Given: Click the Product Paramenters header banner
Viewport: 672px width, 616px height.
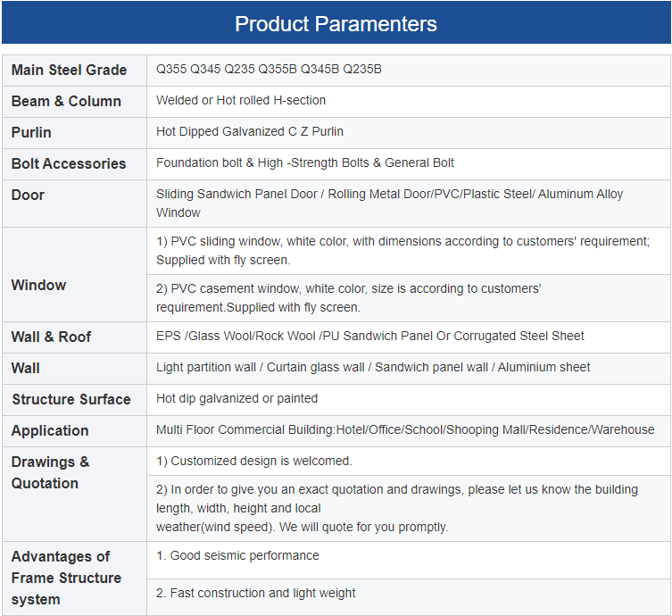Looking at the screenshot, I should (336, 24).
